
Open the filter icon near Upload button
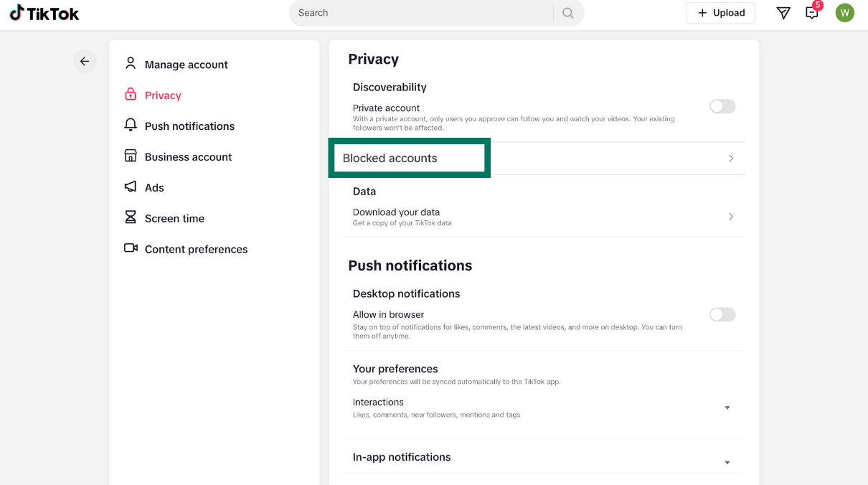(x=783, y=12)
